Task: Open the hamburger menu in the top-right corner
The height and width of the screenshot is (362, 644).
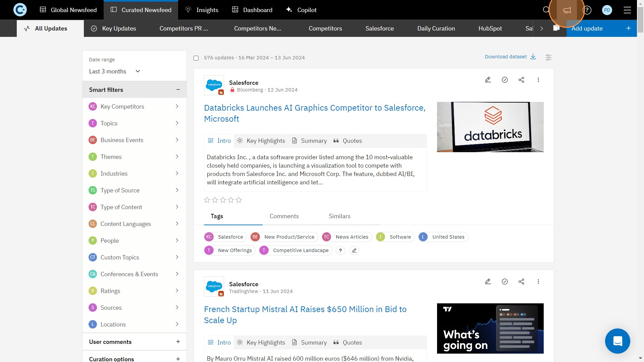Action: tap(627, 10)
